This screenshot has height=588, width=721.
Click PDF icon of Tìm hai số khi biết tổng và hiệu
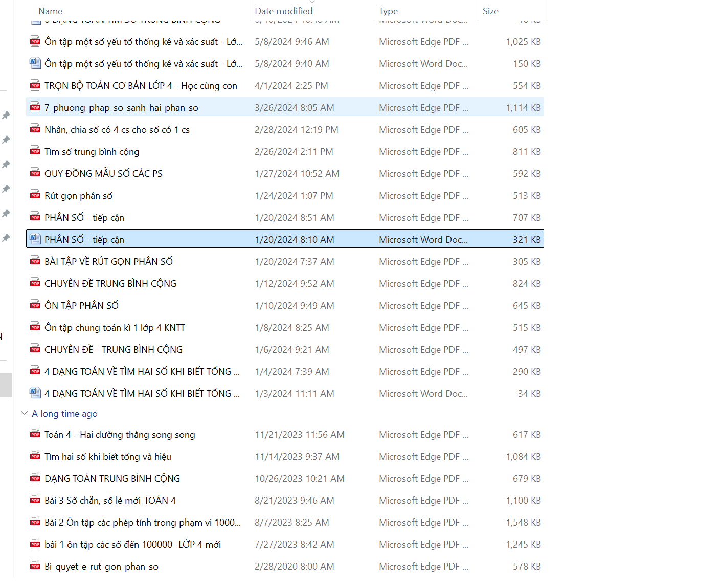35,456
